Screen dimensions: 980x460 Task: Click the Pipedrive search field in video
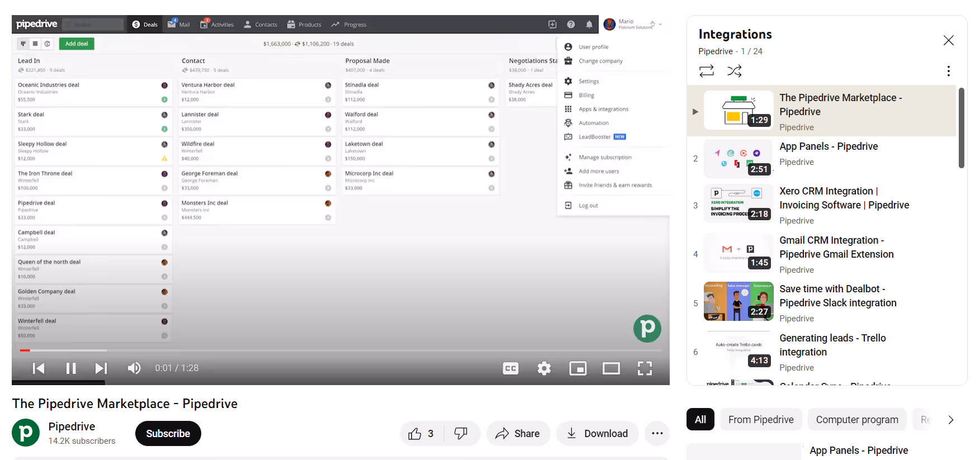pos(93,25)
